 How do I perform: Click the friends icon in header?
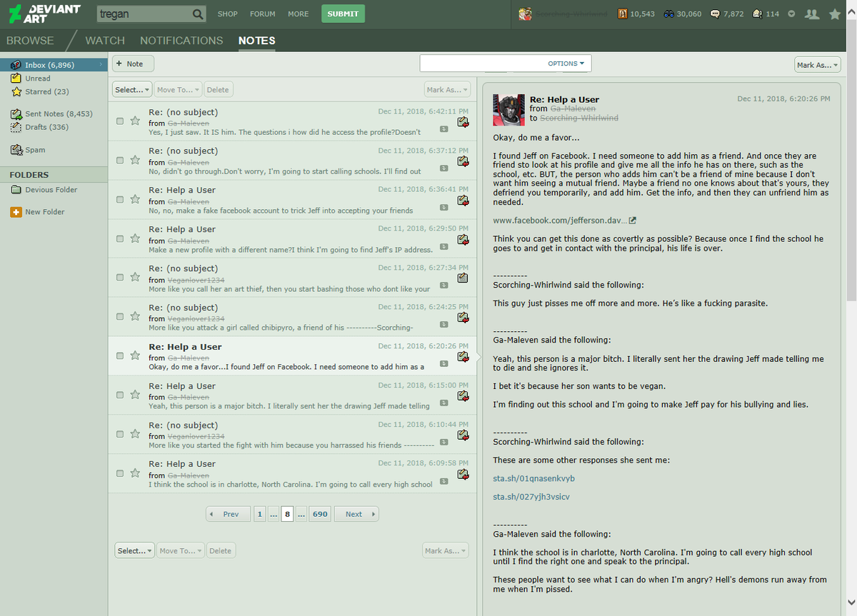(x=811, y=14)
